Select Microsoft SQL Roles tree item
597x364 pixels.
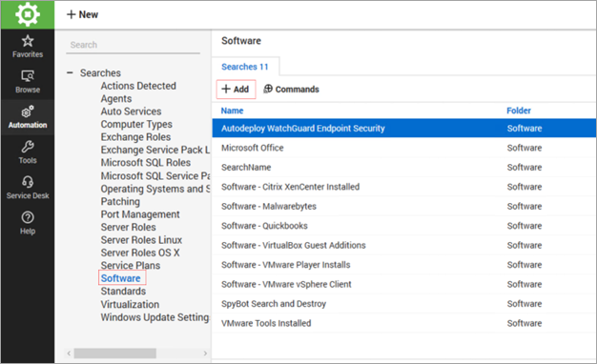pos(146,162)
